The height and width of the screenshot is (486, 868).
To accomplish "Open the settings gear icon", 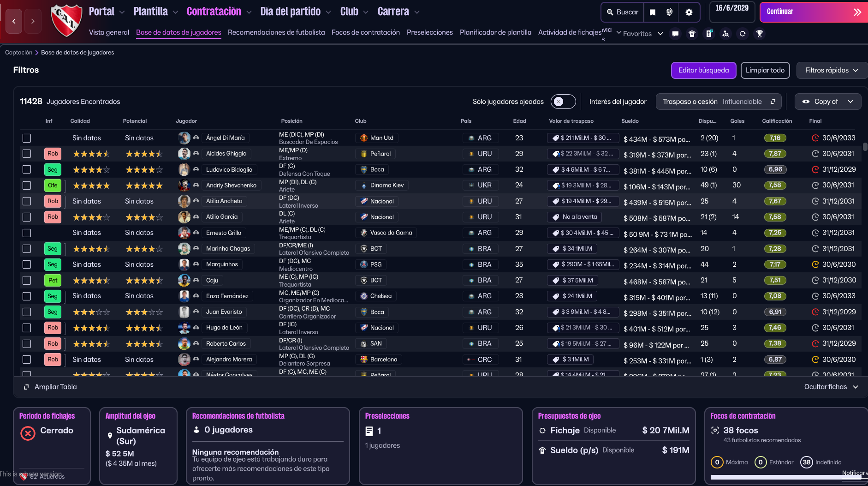I will [689, 12].
